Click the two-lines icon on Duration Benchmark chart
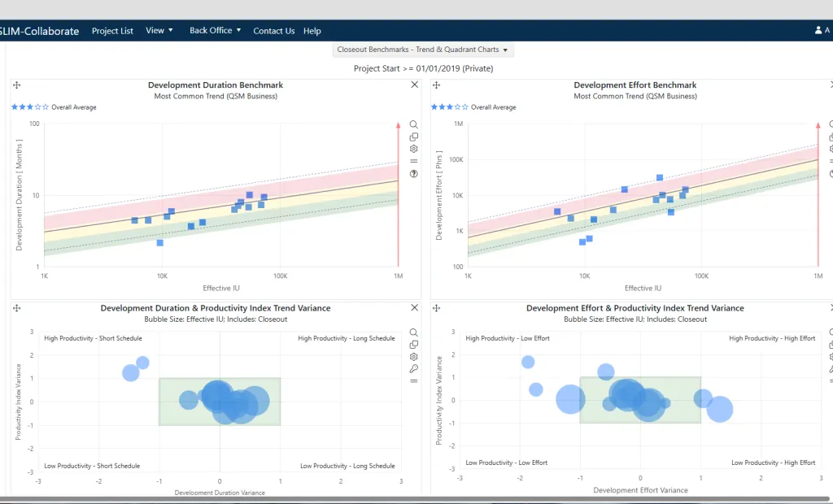 [x=413, y=162]
